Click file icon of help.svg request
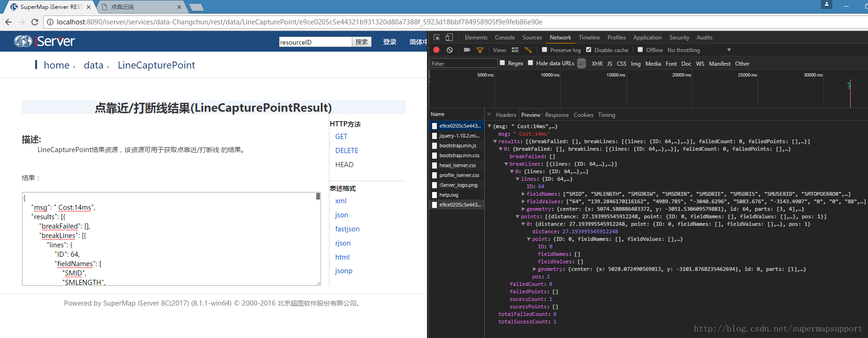 [x=434, y=195]
